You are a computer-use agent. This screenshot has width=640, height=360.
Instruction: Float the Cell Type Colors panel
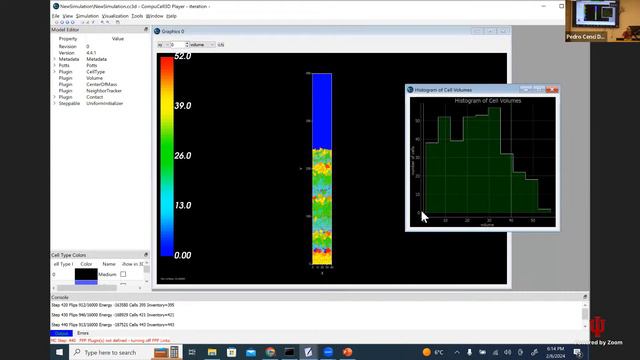(146, 255)
